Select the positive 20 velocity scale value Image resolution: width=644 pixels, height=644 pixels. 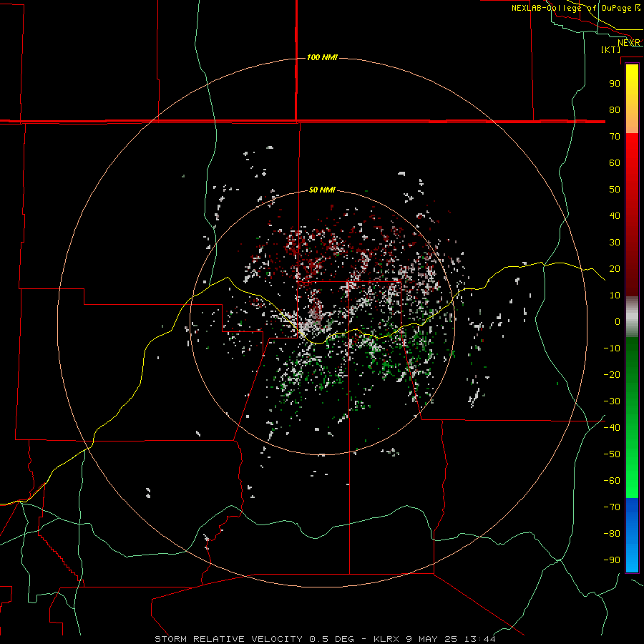click(615, 269)
